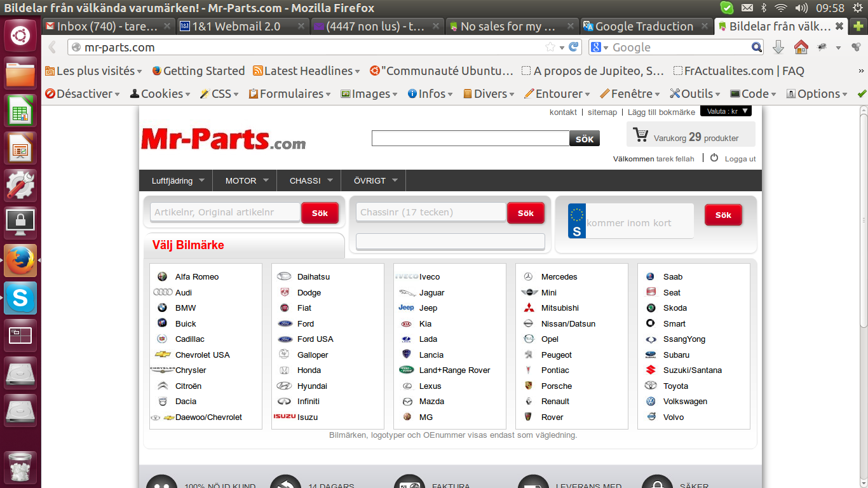Open the Images developer toolbar menu
This screenshot has width=868, height=488.
pyautogui.click(x=369, y=93)
